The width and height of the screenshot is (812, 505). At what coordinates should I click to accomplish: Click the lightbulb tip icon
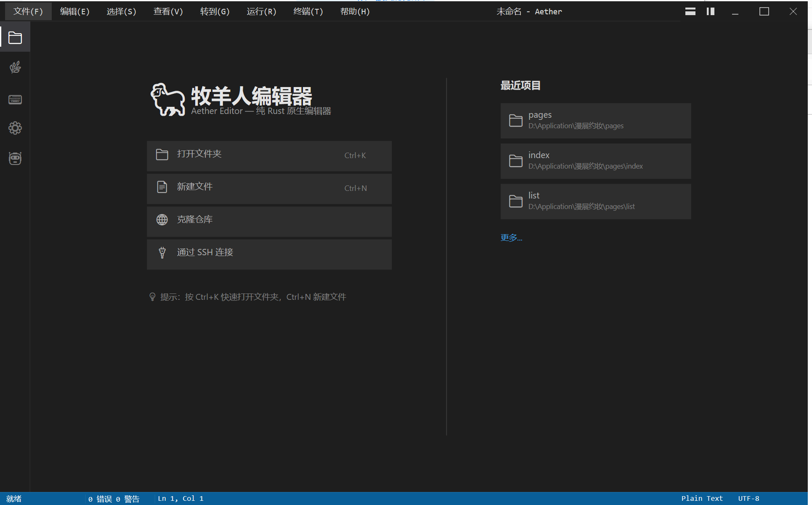coord(152,297)
